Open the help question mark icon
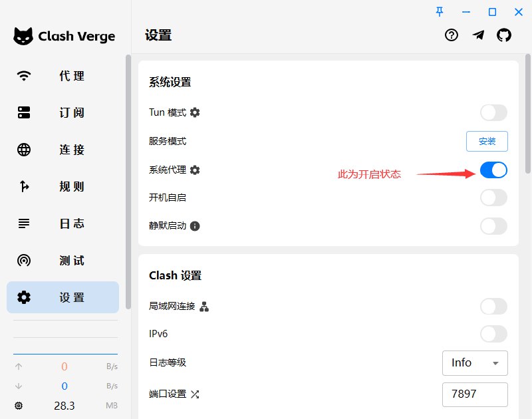532x419 pixels. [452, 35]
